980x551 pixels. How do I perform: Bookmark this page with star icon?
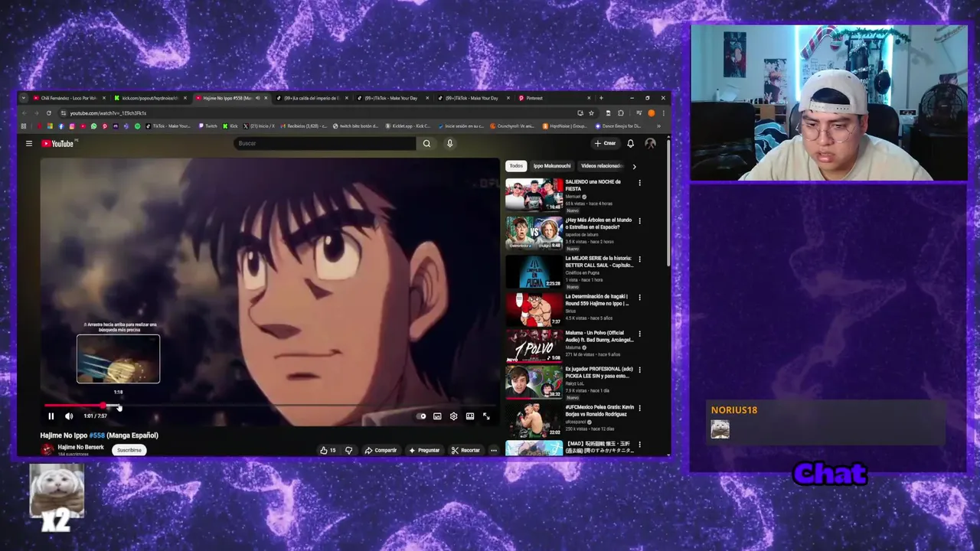591,113
